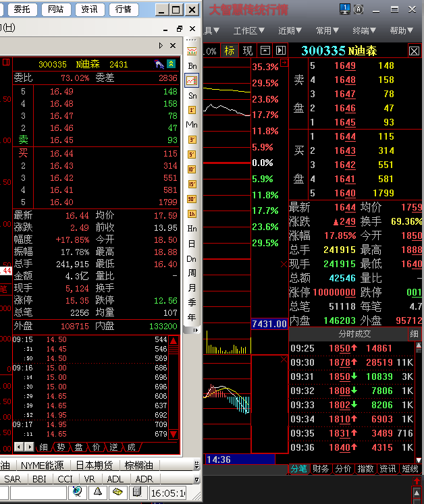
Task: Open the 帮助 dropdown menu
Action: point(401,31)
